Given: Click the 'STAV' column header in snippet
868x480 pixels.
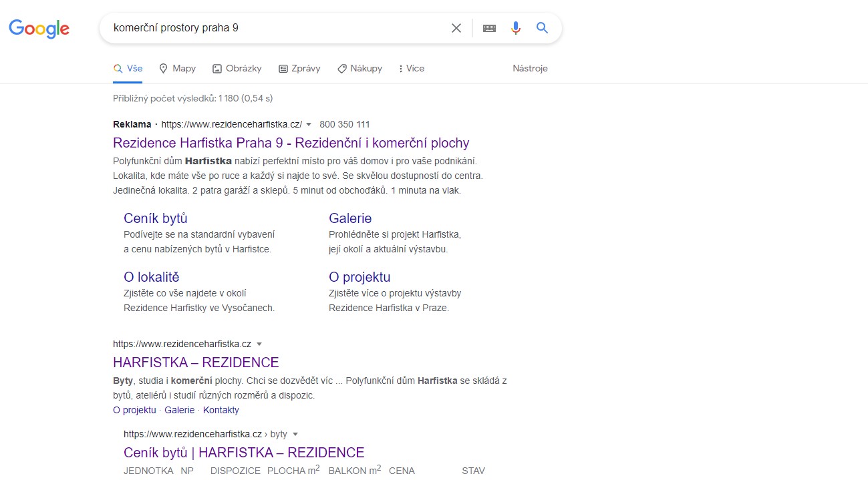Looking at the screenshot, I should 473,471.
